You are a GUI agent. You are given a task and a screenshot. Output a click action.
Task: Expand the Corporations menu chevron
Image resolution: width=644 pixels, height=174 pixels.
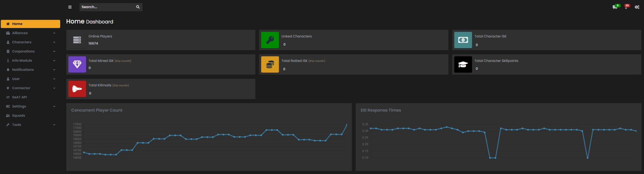pyautogui.click(x=54, y=51)
